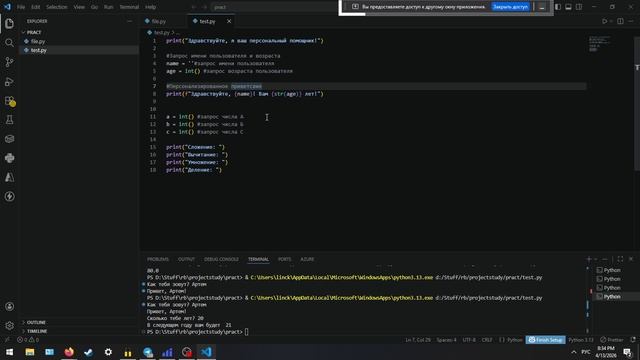Switch to the file.py editor tab

163,21
